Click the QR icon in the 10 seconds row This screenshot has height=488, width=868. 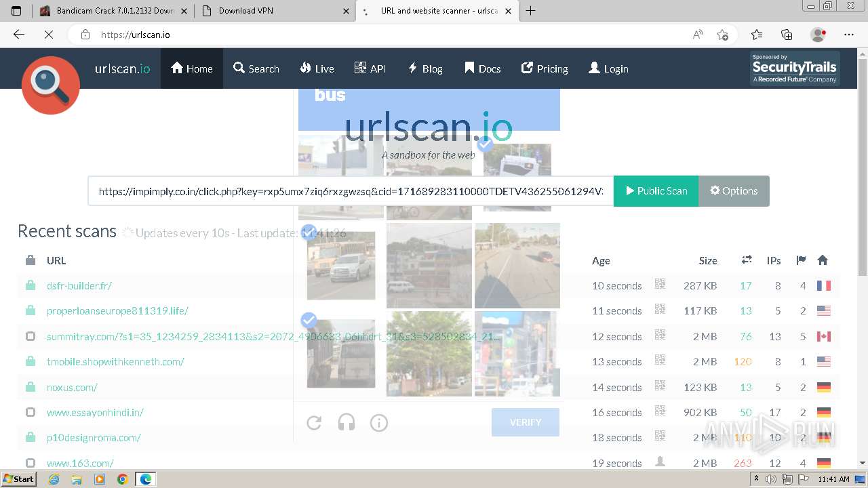[x=660, y=285]
